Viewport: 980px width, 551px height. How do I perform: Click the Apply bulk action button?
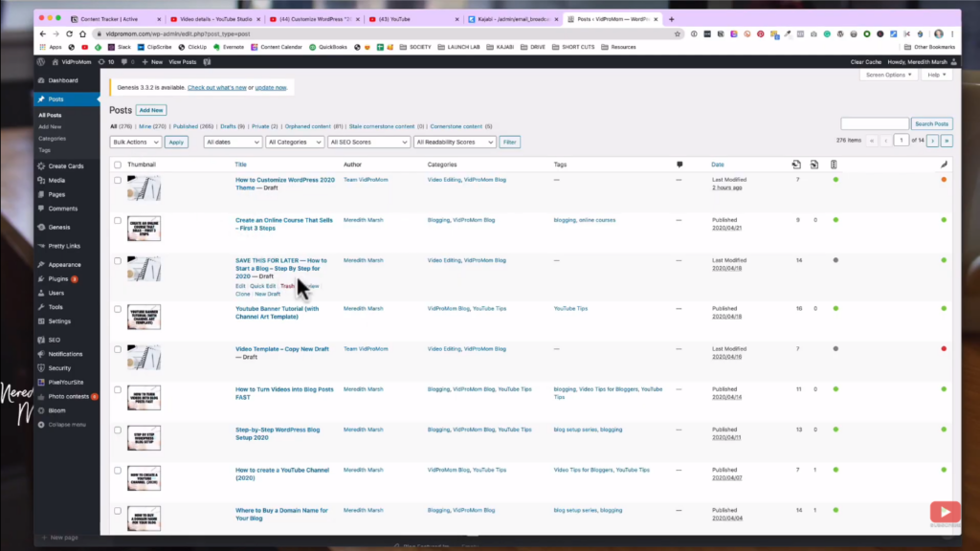(176, 142)
